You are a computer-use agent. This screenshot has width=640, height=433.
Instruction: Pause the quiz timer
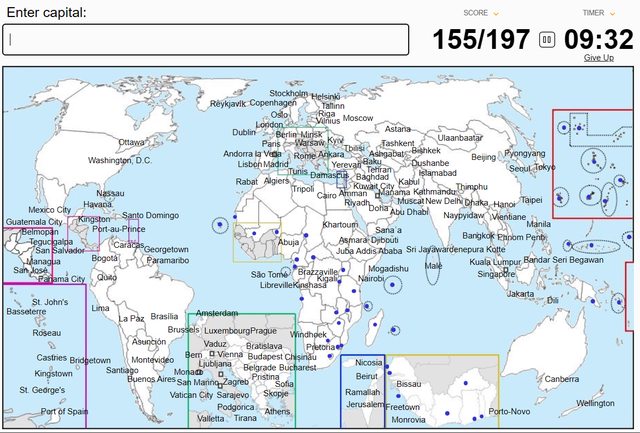[x=546, y=40]
